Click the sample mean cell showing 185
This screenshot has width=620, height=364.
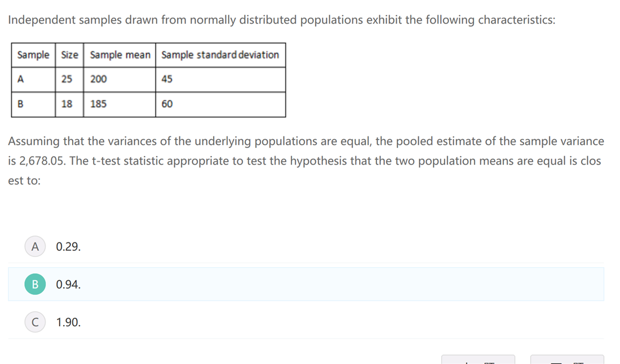[119, 104]
